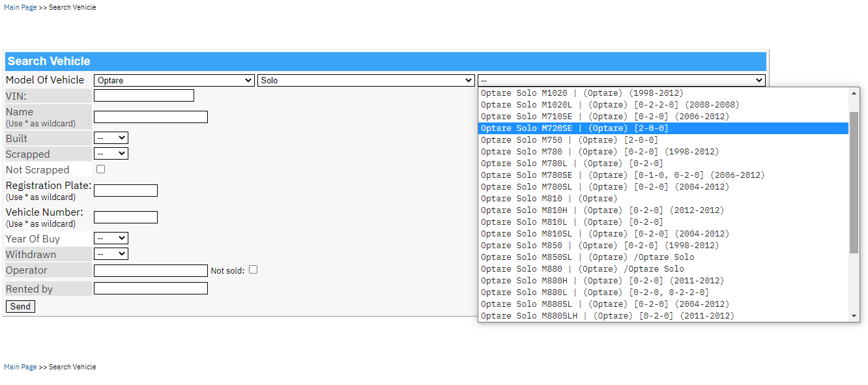The width and height of the screenshot is (868, 385).
Task: Go to Main Page link at top
Action: [20, 7]
